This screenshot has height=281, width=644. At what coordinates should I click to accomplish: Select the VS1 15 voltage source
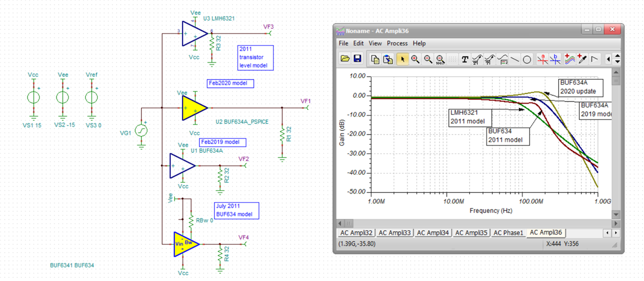tap(34, 97)
